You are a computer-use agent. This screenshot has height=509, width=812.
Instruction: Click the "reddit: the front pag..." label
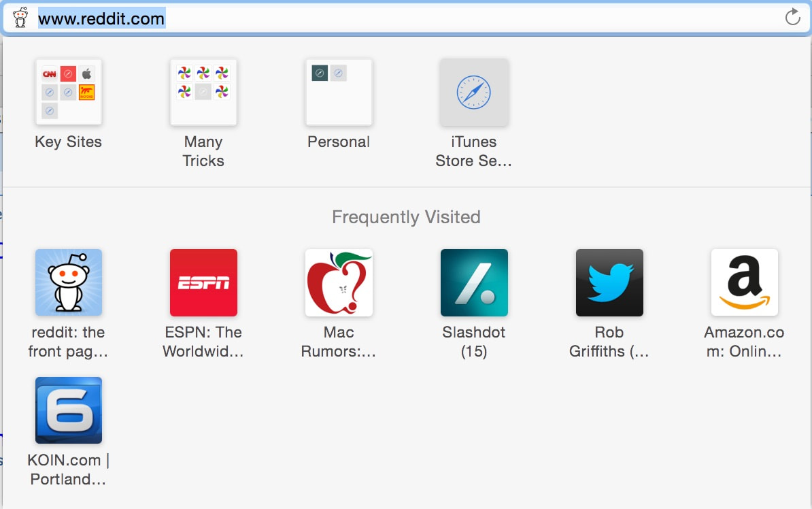click(69, 342)
